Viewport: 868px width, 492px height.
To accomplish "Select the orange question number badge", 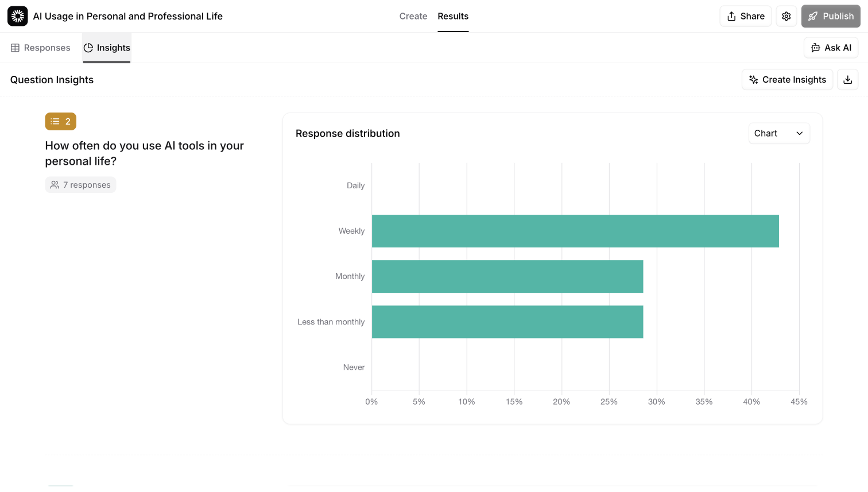I will pos(60,121).
